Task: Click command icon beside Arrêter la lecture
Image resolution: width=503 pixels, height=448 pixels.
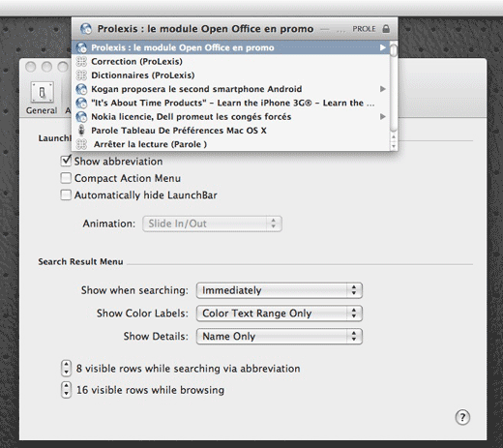Action: [x=81, y=144]
